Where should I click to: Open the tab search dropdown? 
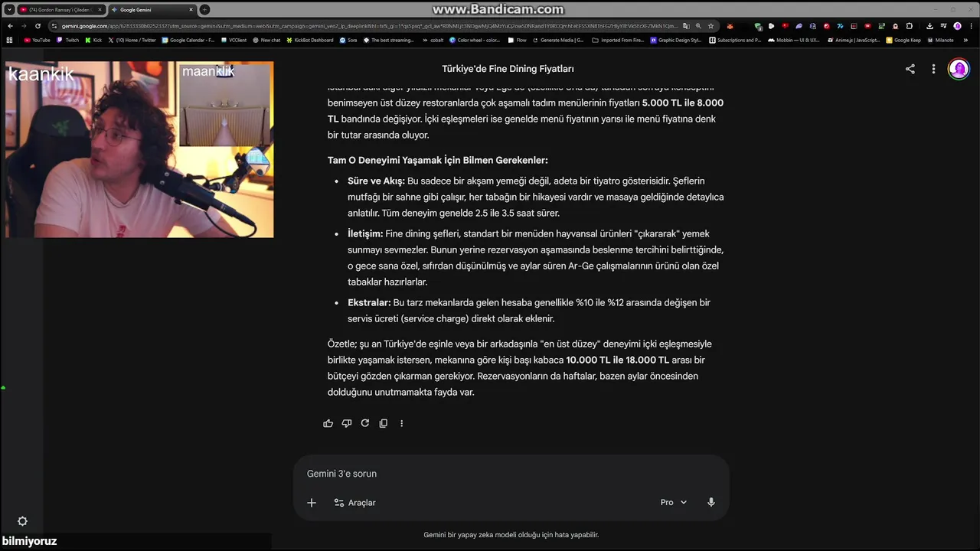click(x=9, y=10)
